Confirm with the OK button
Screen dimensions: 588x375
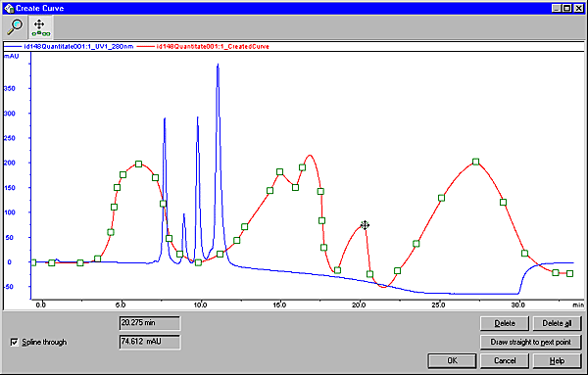(x=452, y=360)
